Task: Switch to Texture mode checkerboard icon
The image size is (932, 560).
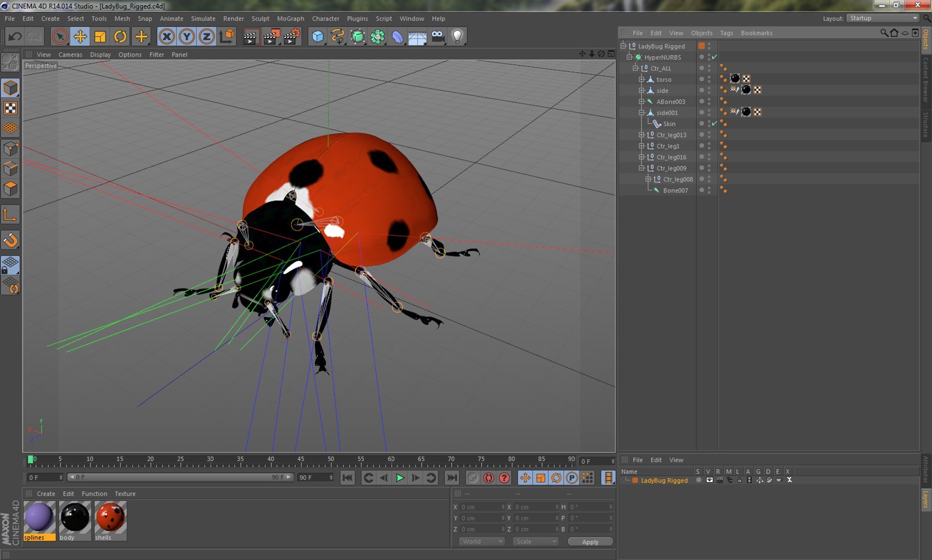Action: [x=10, y=108]
